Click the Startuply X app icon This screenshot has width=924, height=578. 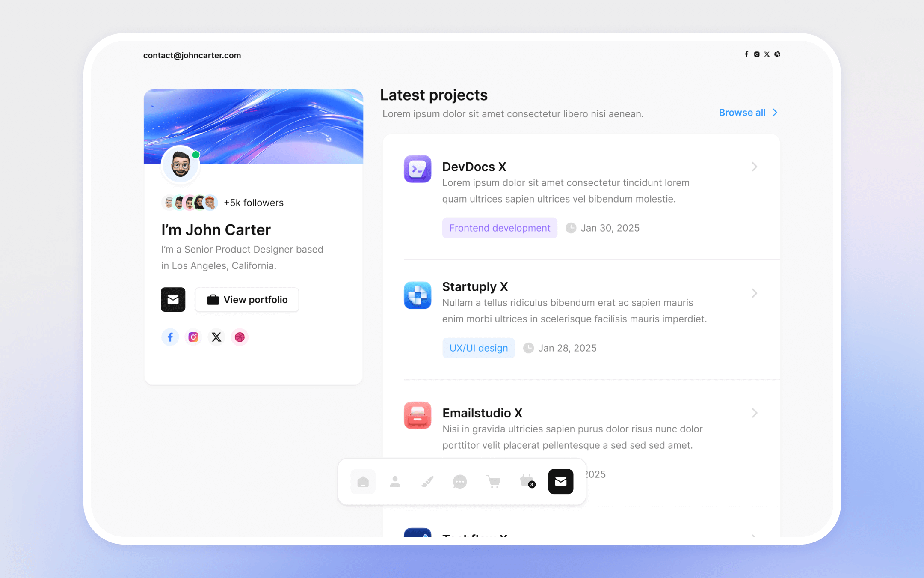[x=418, y=295]
